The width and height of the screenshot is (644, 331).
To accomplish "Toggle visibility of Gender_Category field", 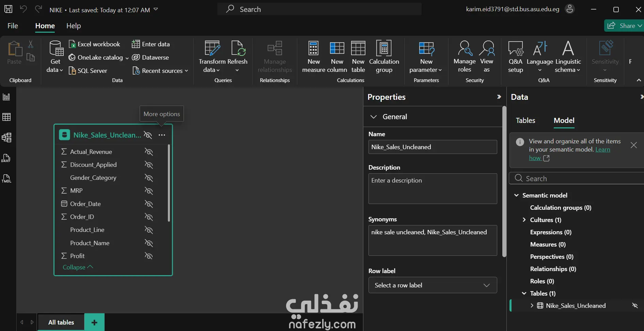I will 149,178.
